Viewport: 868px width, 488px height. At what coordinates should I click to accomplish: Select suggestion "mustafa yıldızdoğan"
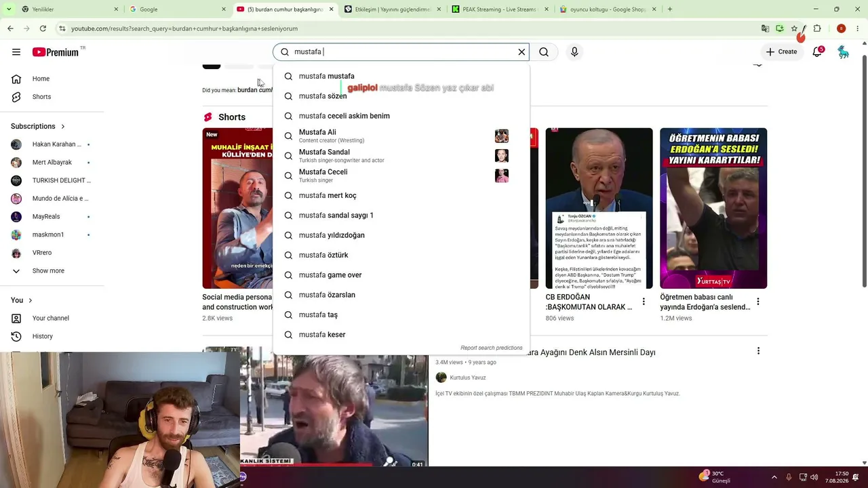click(401, 235)
